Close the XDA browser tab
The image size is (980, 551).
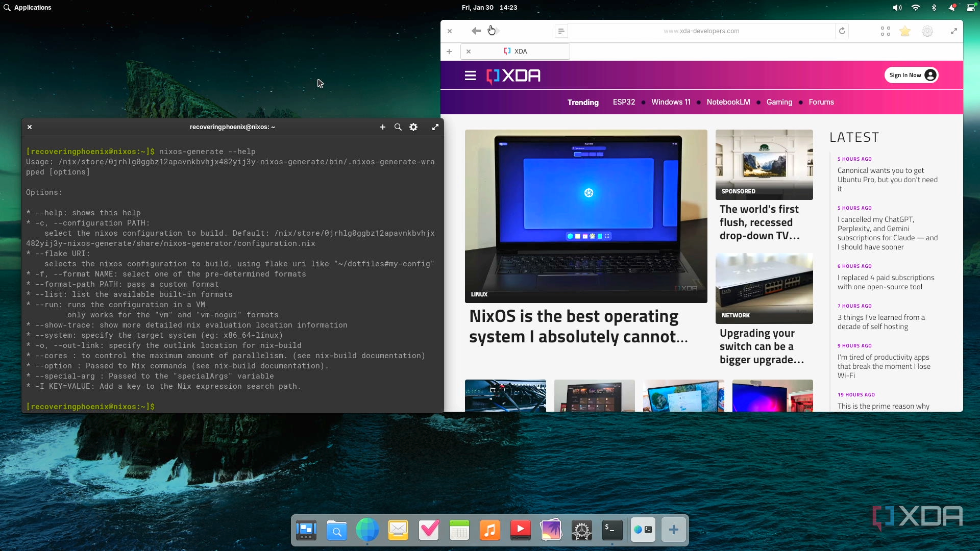pos(469,52)
